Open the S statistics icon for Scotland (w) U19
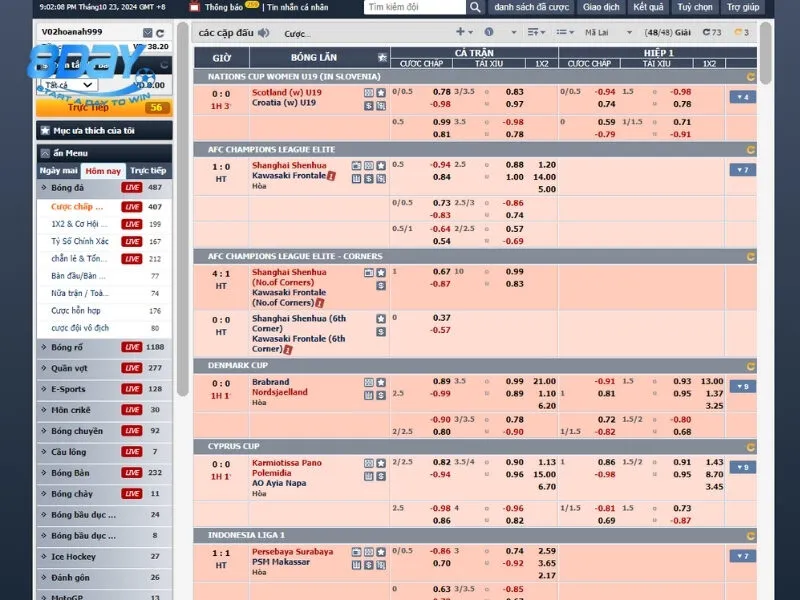 point(368,106)
